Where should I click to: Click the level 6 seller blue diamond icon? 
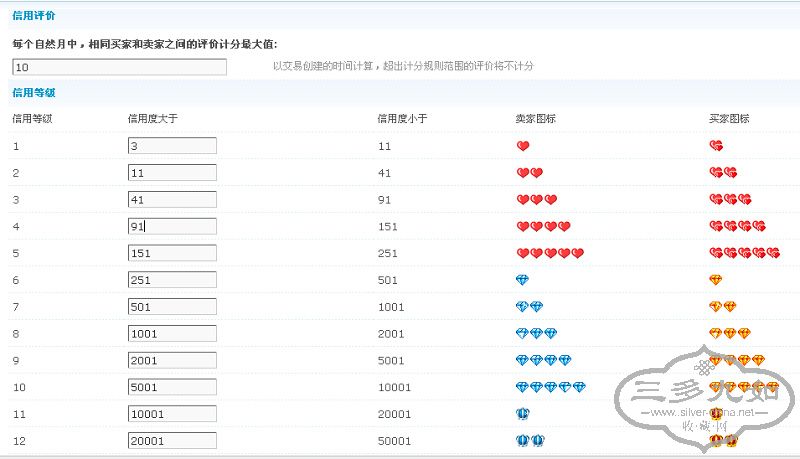(x=522, y=280)
